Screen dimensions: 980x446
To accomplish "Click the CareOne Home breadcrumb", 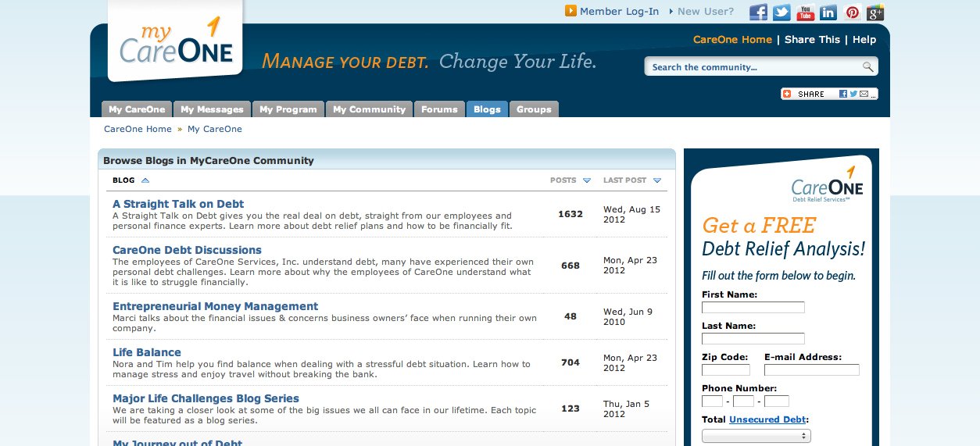I will (x=138, y=129).
